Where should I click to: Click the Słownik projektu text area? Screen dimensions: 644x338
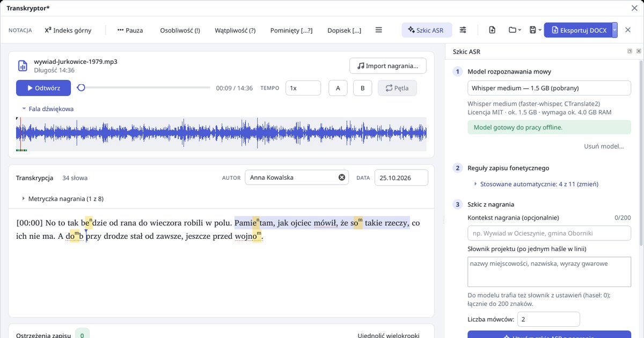[x=550, y=272]
